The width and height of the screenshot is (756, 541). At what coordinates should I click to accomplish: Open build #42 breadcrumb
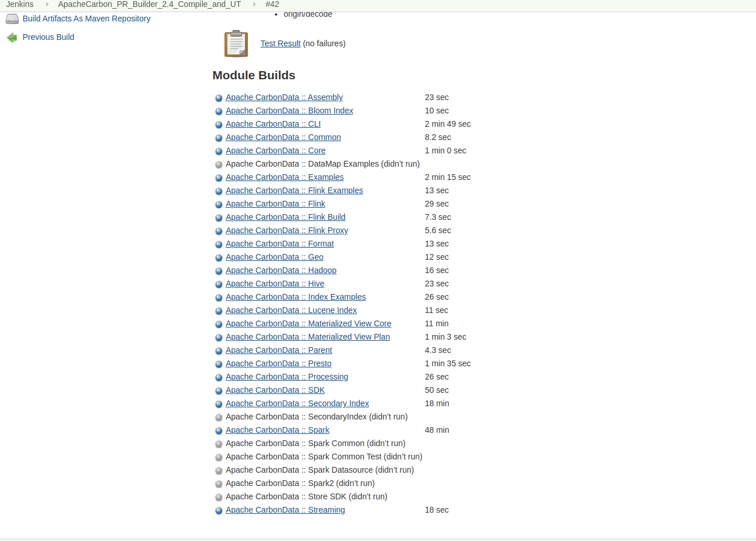pyautogui.click(x=272, y=4)
